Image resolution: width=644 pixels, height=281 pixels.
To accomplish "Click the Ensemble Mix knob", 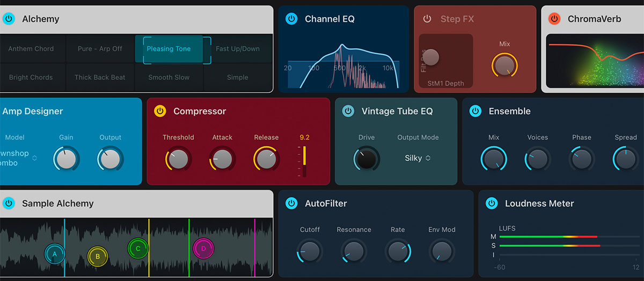I will coord(494,159).
